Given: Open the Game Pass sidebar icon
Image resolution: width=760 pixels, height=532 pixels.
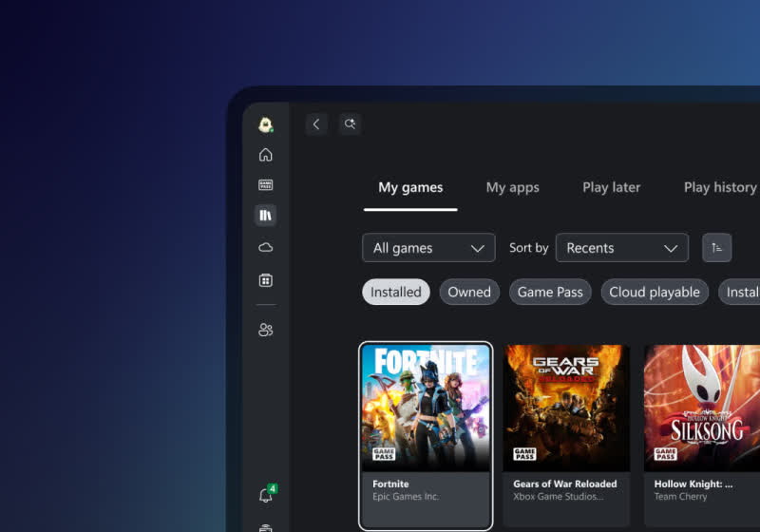Looking at the screenshot, I should coord(265,185).
